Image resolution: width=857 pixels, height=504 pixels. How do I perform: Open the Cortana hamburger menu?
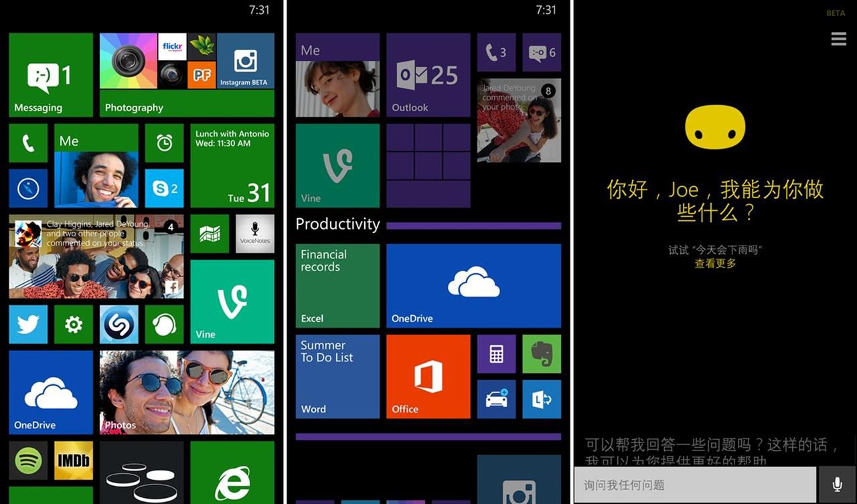pos(839,39)
